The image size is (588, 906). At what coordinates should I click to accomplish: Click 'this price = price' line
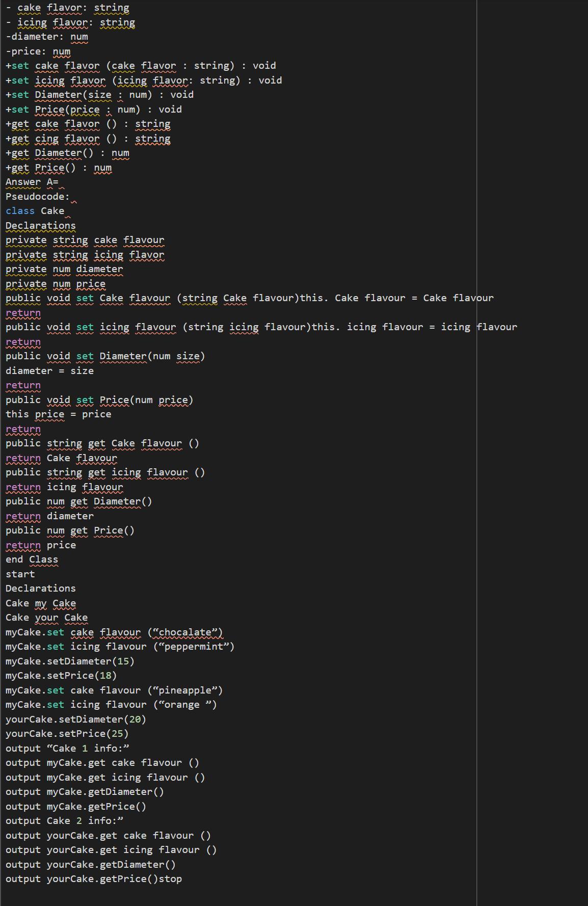59,414
